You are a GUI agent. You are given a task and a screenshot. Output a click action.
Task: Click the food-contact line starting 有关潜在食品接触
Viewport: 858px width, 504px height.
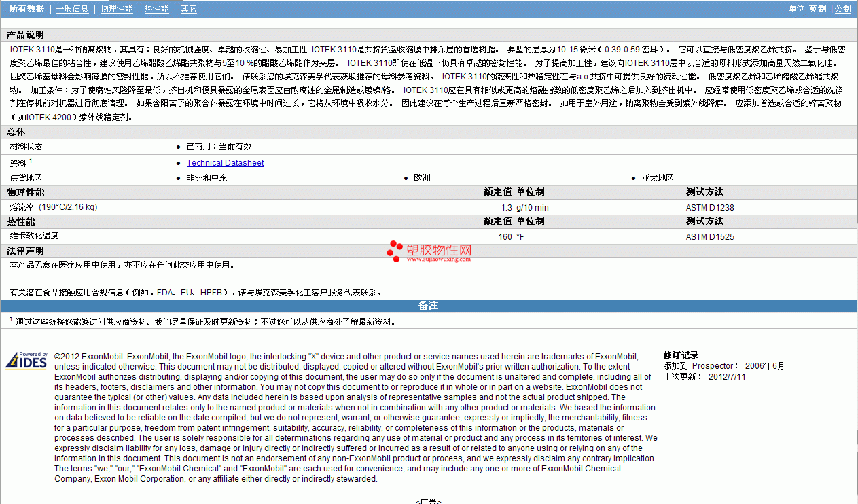tap(196, 293)
